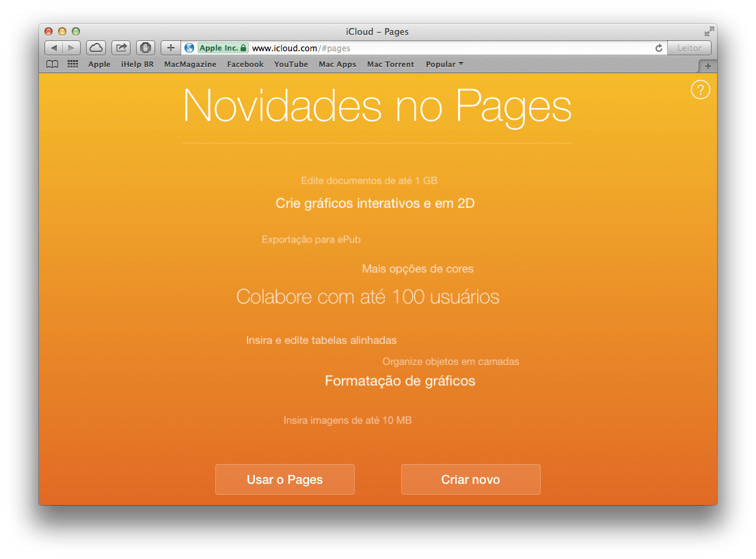This screenshot has width=756, height=559.
Task: Add bookmark with the plus button
Action: (171, 48)
